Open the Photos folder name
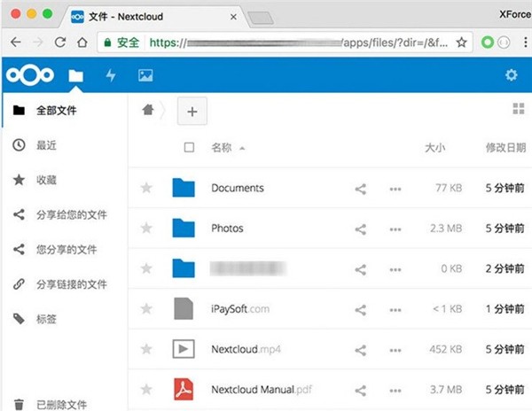The image size is (532, 411). 227,228
